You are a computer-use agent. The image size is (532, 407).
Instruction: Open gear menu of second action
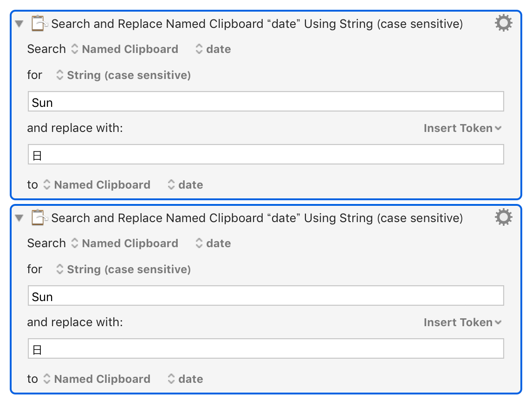click(504, 217)
